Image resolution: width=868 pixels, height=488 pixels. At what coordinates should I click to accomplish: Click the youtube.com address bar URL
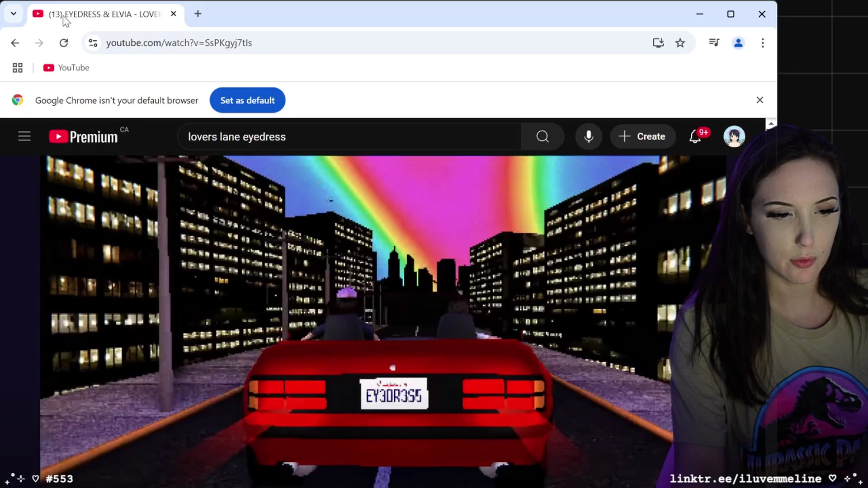click(x=179, y=43)
